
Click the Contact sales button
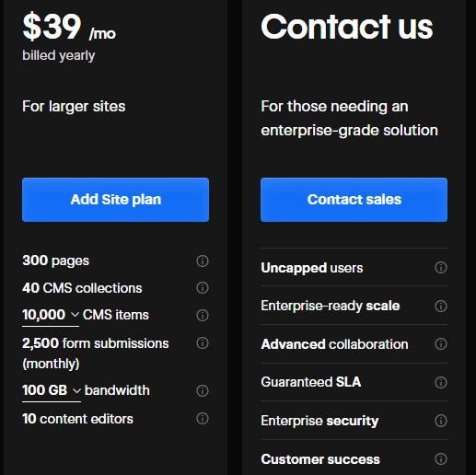click(354, 200)
